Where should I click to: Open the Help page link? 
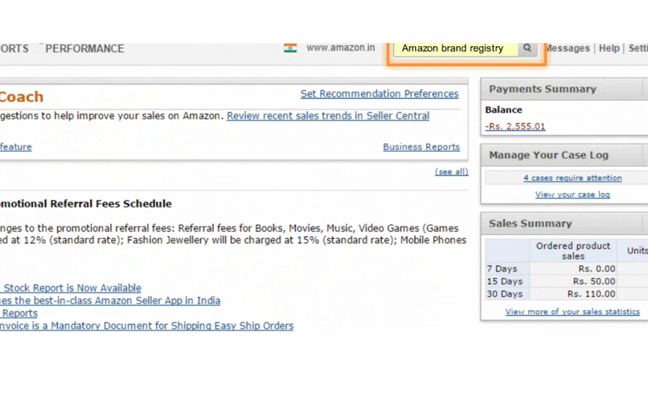coord(609,48)
